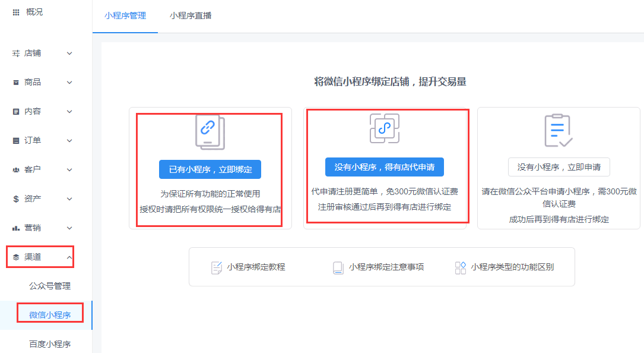The height and width of the screenshot is (353, 644).
Task: Click the clipboard checklist icon above 立即申请
Action: point(558,130)
